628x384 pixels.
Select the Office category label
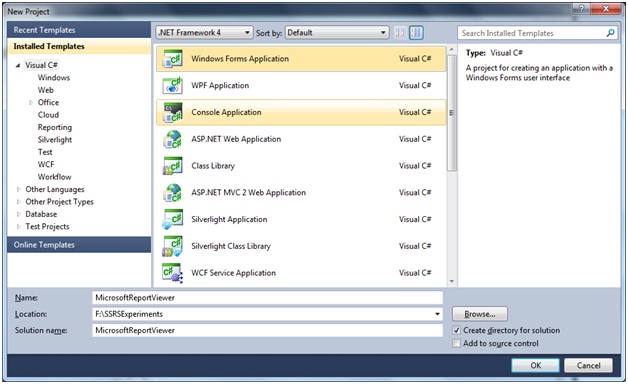tap(48, 103)
